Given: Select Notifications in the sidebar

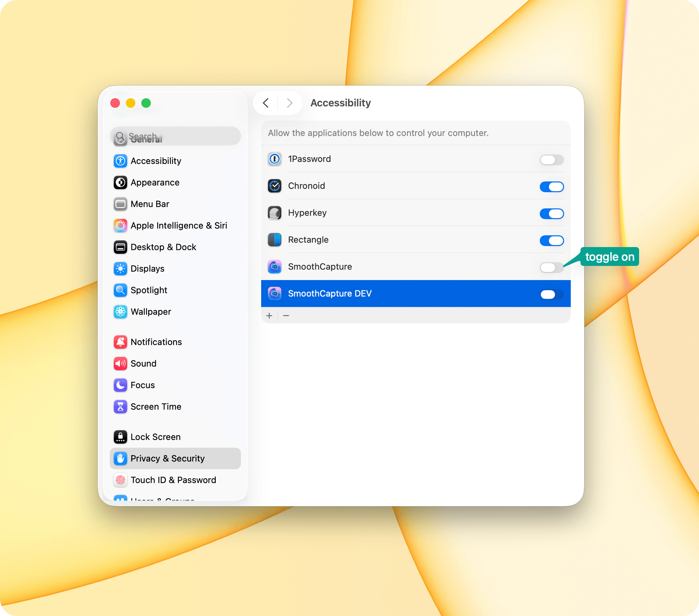Looking at the screenshot, I should point(175,342).
